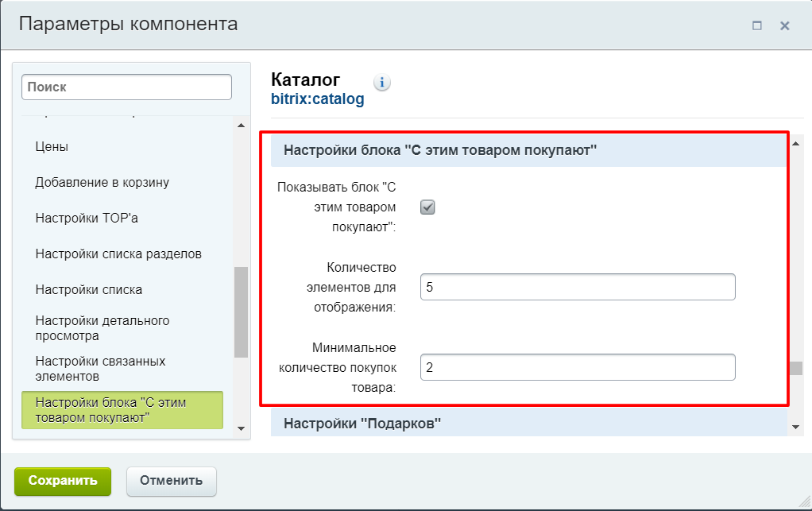Image resolution: width=812 pixels, height=511 pixels.
Task: Click the info icon next to Каталог
Action: pyautogui.click(x=382, y=82)
